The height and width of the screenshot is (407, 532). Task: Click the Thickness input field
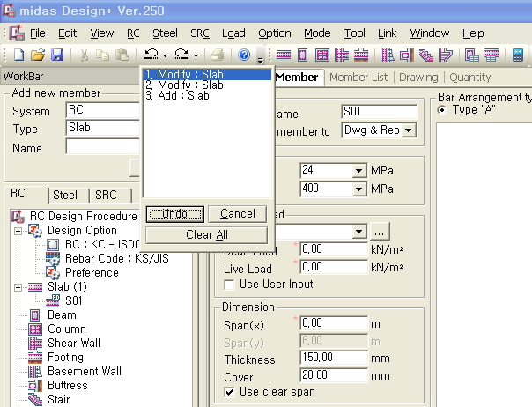point(334,358)
